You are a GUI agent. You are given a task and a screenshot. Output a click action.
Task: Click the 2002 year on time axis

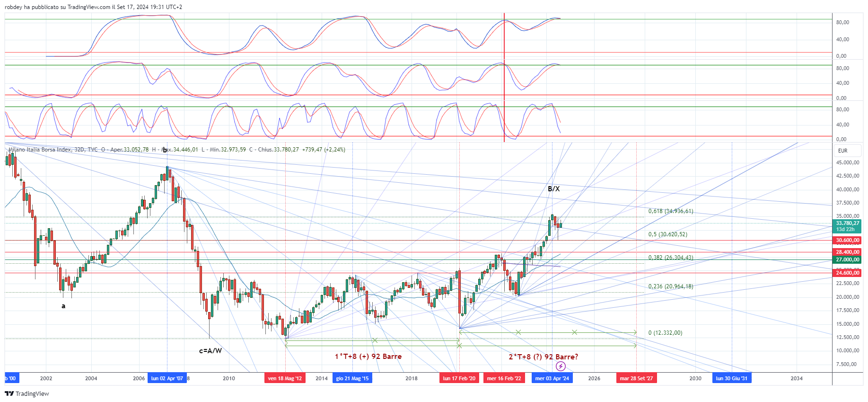46,378
